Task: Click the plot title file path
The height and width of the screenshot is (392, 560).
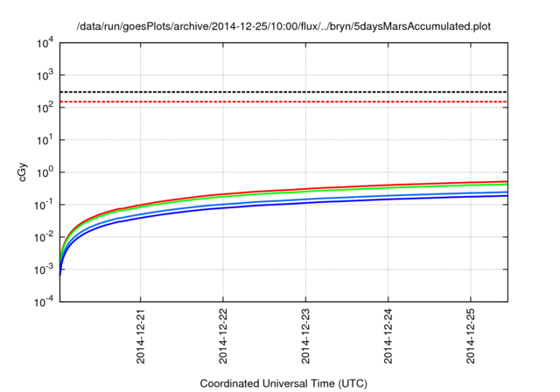Action: click(x=283, y=26)
